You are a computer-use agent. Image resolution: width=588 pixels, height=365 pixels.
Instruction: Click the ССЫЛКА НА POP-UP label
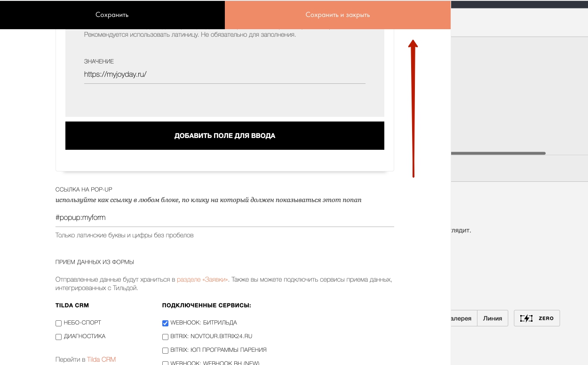coord(84,189)
